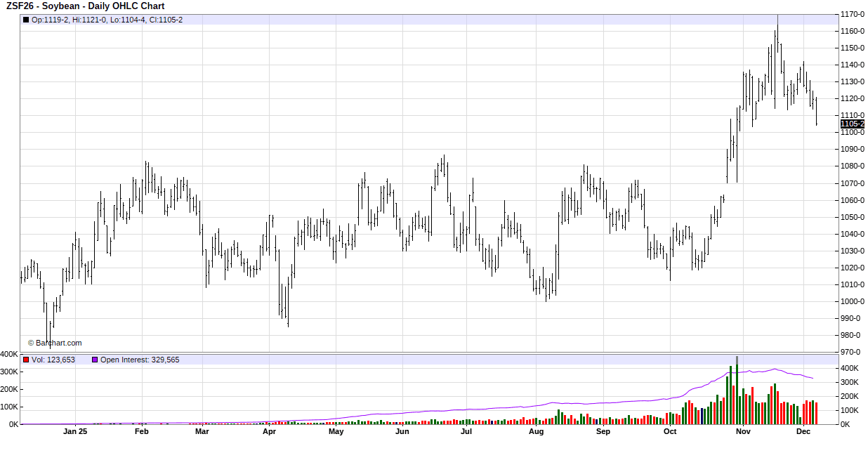Select the Jan 25 date-axis label
The image size is (868, 453).
pos(74,432)
